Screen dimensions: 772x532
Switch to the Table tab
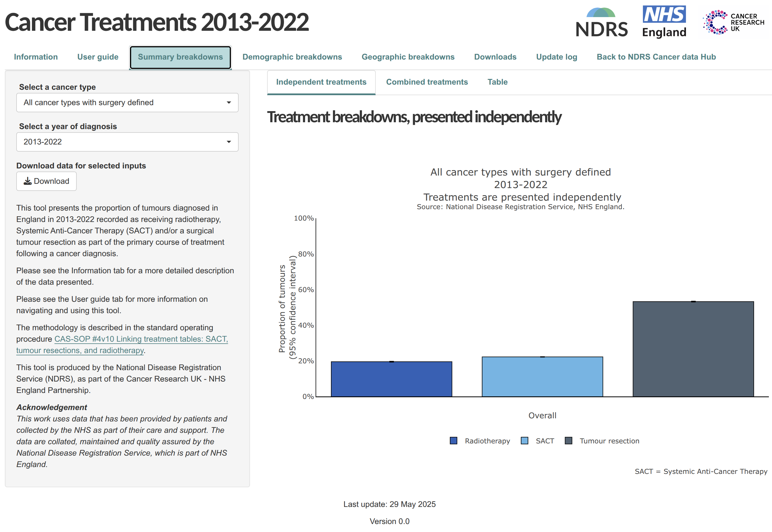click(497, 82)
